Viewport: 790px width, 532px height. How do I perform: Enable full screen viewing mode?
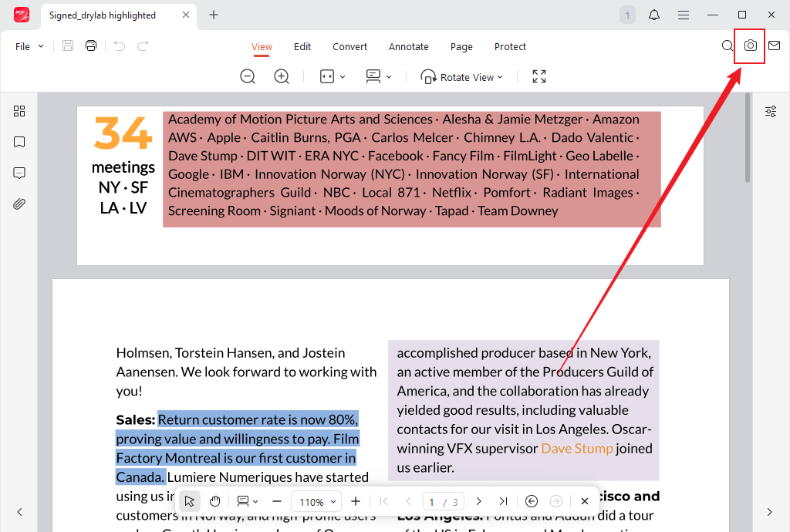click(x=538, y=76)
